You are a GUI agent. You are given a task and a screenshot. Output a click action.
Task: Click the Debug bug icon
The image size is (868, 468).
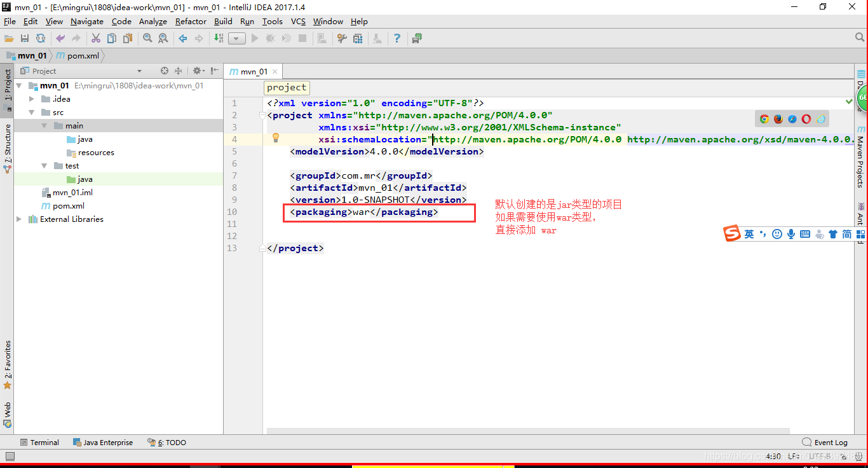point(271,39)
